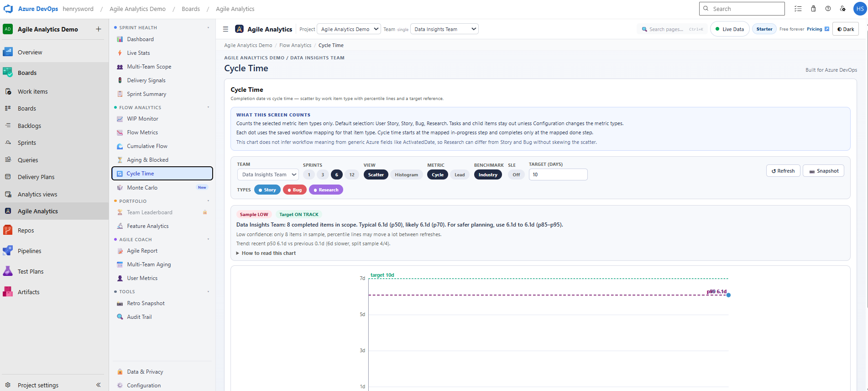Select sprint count 1
Viewport: 868px width, 391px height.
coord(309,175)
